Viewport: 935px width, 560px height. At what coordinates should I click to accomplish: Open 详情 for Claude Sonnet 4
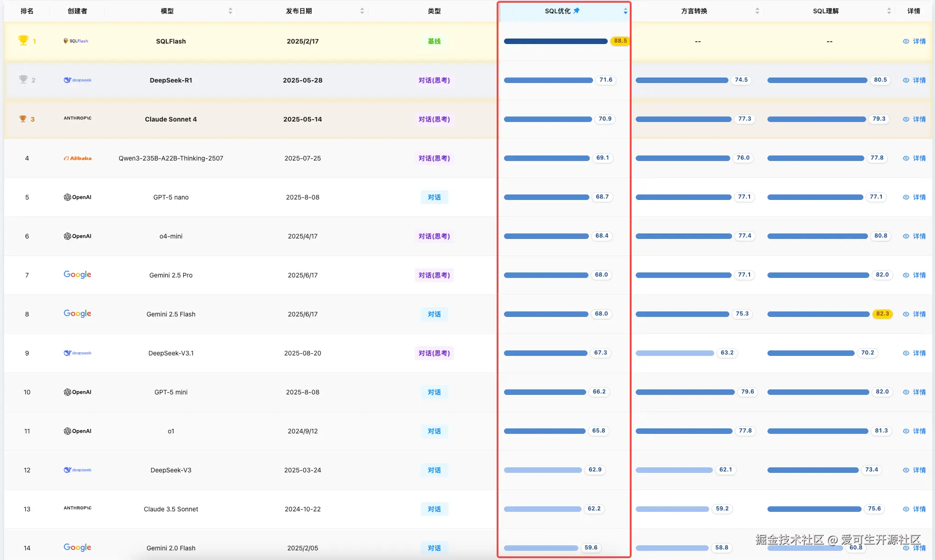[919, 119]
